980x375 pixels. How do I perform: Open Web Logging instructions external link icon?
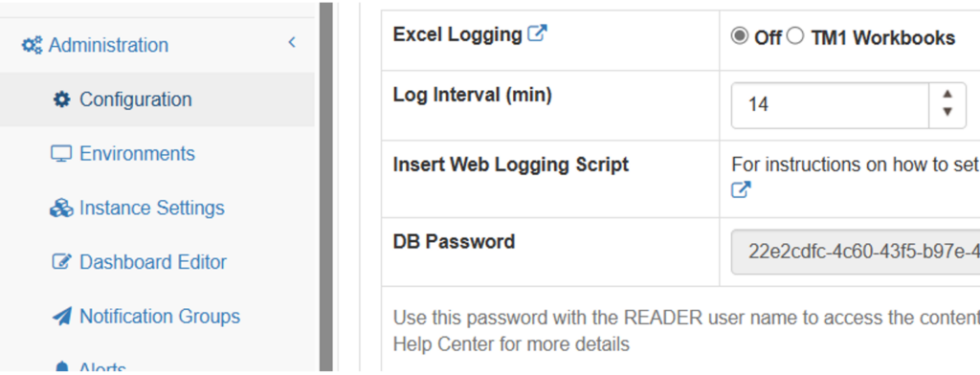741,190
